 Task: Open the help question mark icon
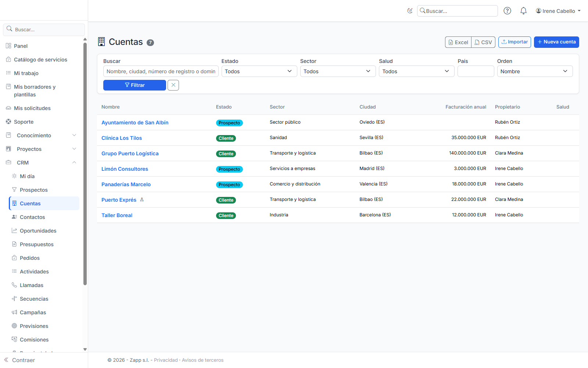coord(507,11)
